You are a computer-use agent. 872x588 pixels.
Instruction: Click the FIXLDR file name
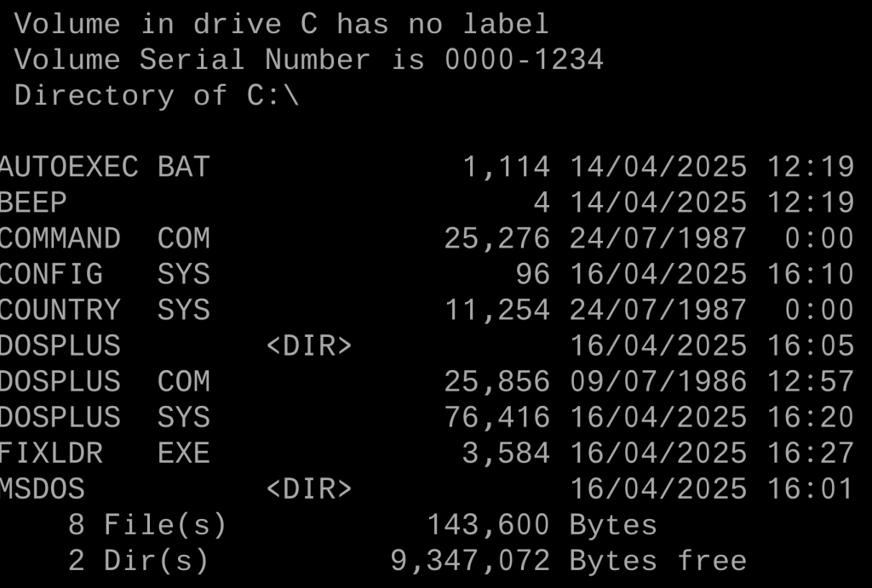click(x=51, y=453)
